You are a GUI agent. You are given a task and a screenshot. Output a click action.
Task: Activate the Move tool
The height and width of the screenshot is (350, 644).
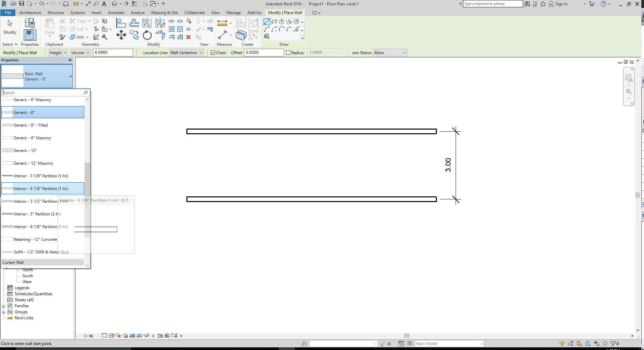coord(121,35)
